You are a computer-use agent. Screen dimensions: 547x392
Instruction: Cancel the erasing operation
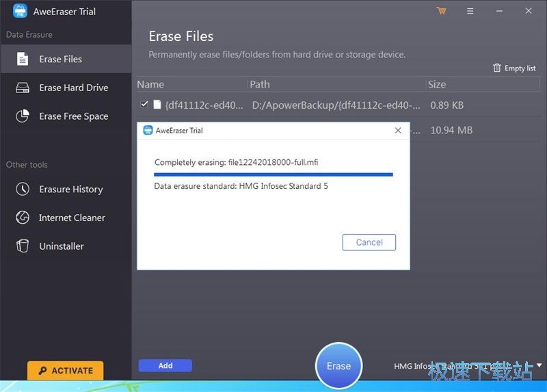coord(369,242)
